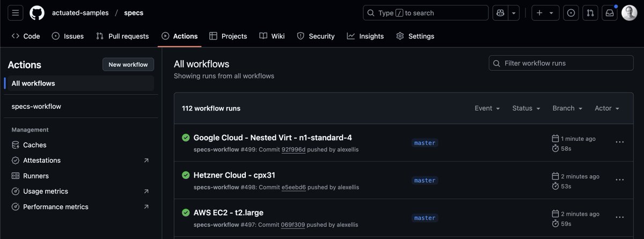The width and height of the screenshot is (644, 239).
Task: Switch to the Projects tab
Action: 228,36
